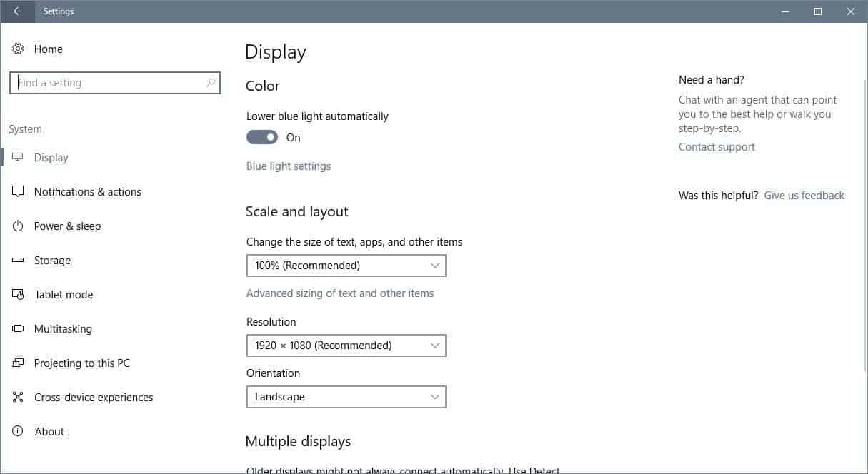This screenshot has width=868, height=474.
Task: Select About in the sidebar
Action: coord(49,431)
